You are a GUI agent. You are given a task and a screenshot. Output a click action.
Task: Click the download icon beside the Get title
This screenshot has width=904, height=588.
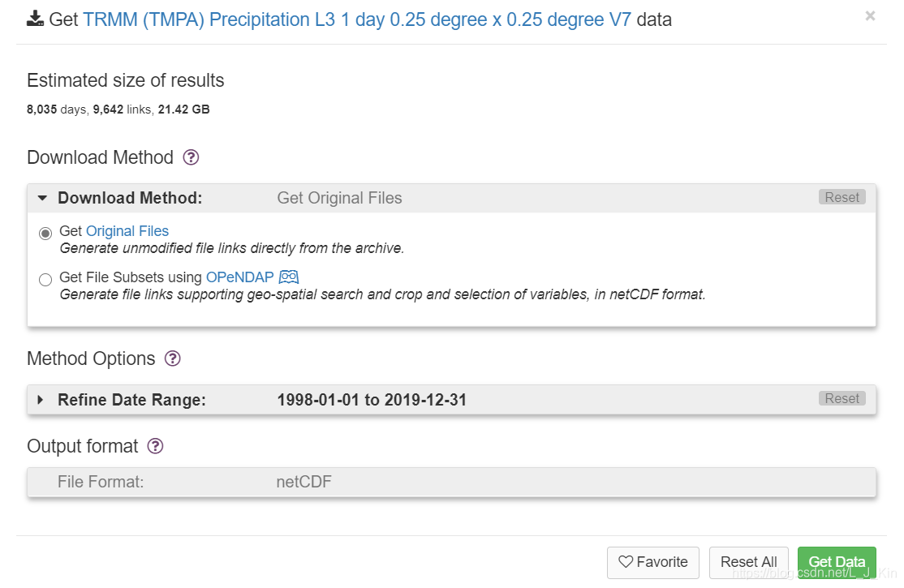(x=35, y=19)
